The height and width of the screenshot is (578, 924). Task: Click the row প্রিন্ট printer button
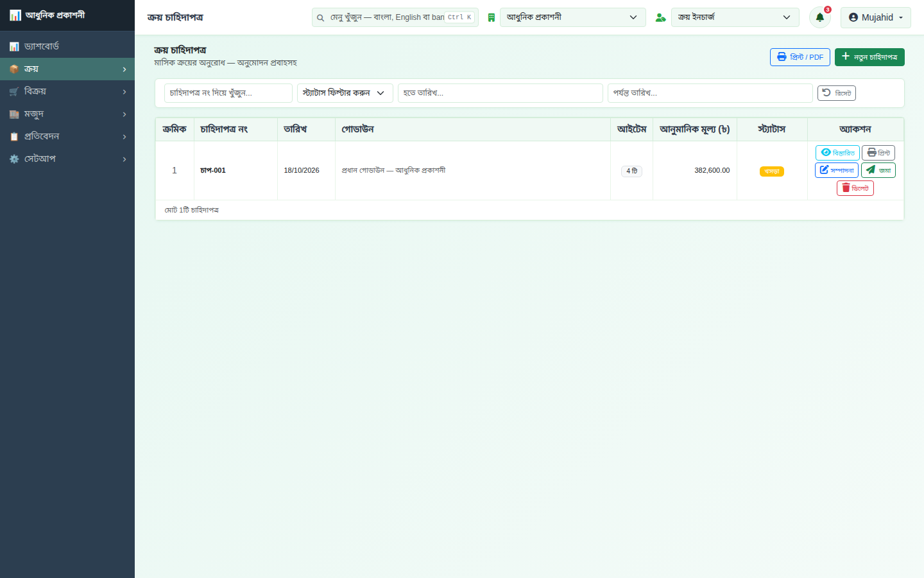878,153
